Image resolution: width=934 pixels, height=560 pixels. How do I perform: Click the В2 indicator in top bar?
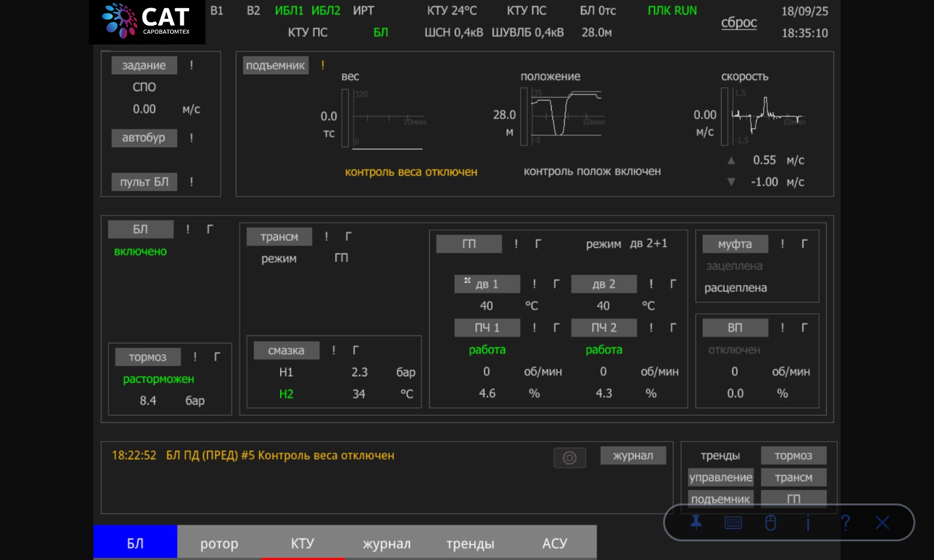coord(253,10)
